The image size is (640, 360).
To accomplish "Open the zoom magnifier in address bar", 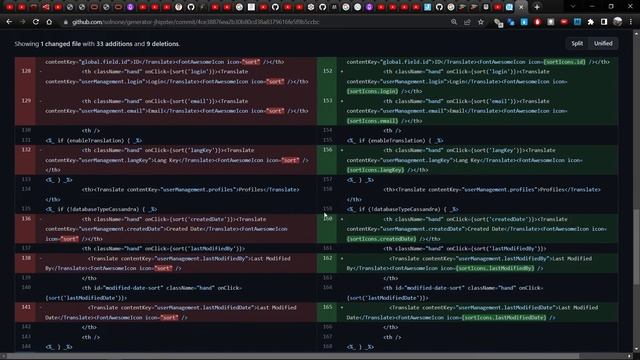I will 454,22.
